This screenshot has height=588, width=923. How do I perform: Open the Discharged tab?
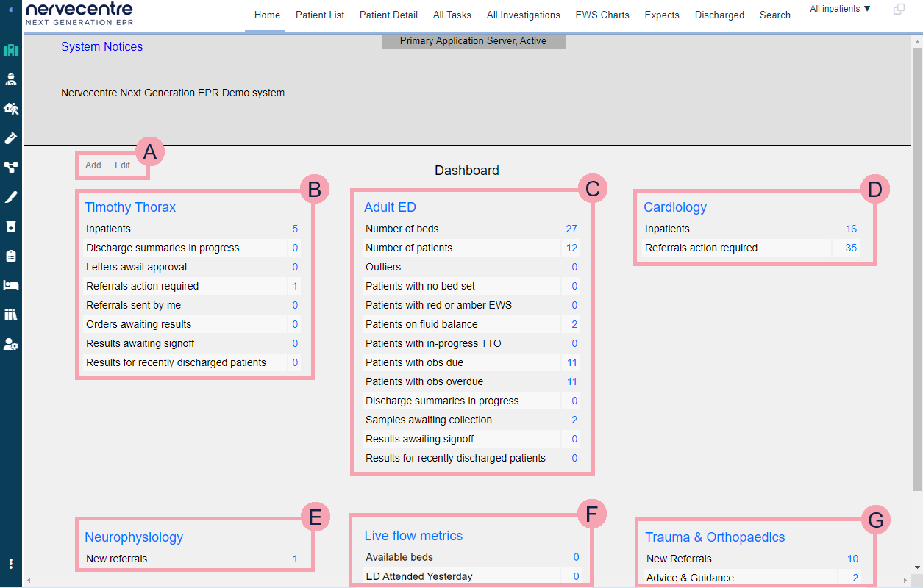(719, 15)
